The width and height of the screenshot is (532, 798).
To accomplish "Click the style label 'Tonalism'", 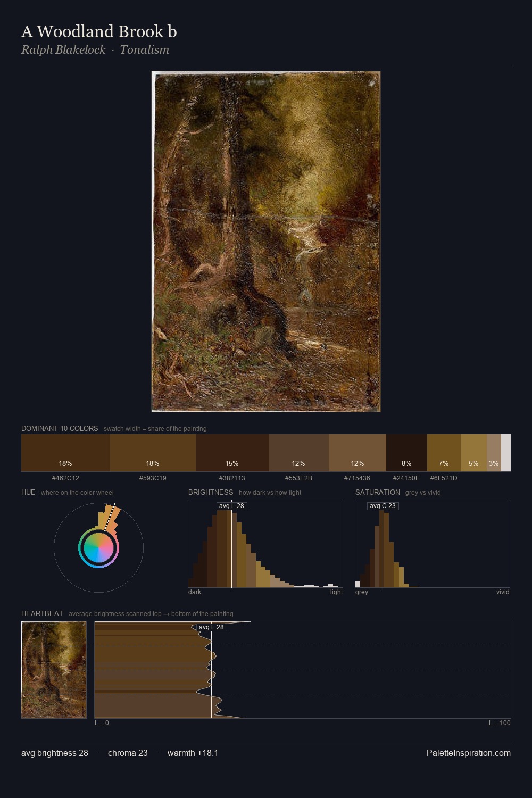I will 144,49.
